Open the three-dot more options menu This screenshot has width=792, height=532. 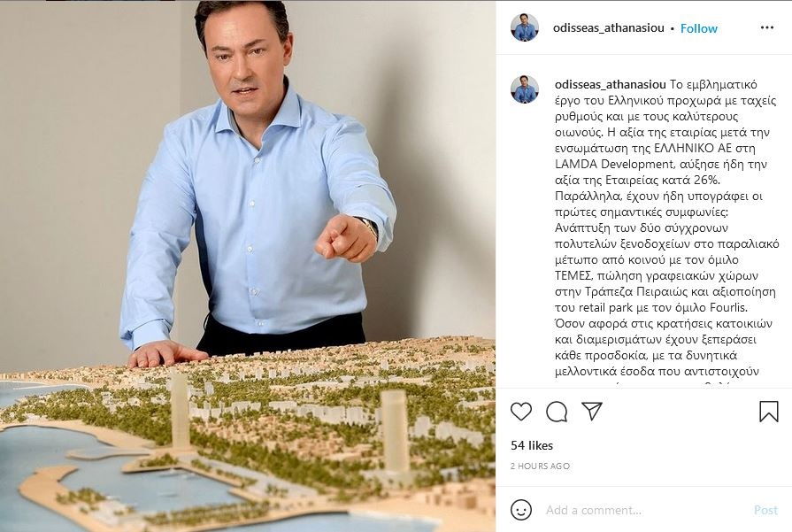766,27
